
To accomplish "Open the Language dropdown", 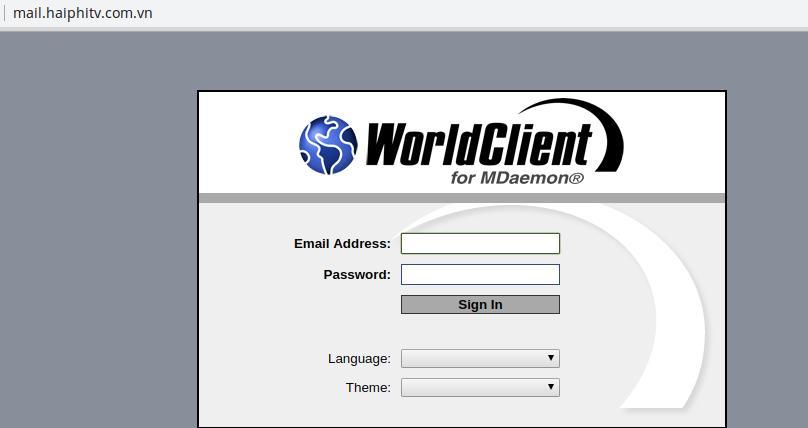I will (480, 358).
